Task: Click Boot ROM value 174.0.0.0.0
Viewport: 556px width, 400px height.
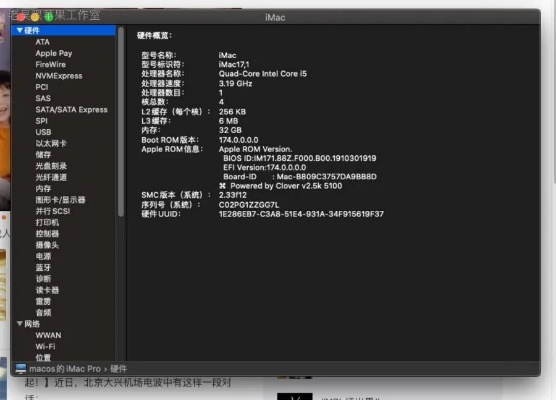Action: click(238, 140)
